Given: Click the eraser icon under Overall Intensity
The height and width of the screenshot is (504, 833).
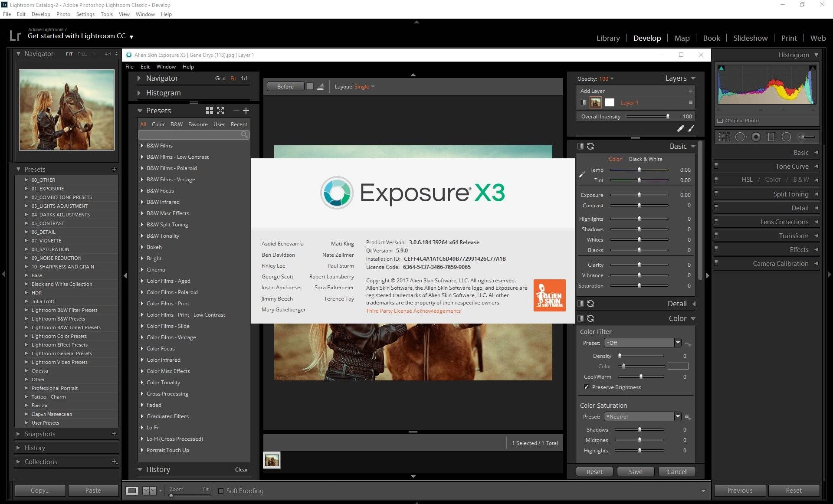Looking at the screenshot, I should (681, 128).
